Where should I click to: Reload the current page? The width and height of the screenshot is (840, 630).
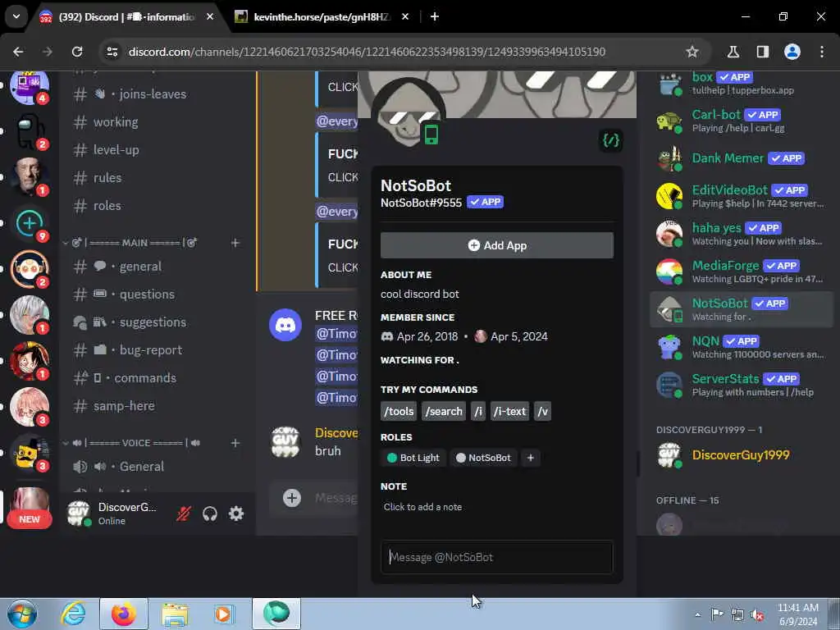pyautogui.click(x=77, y=52)
